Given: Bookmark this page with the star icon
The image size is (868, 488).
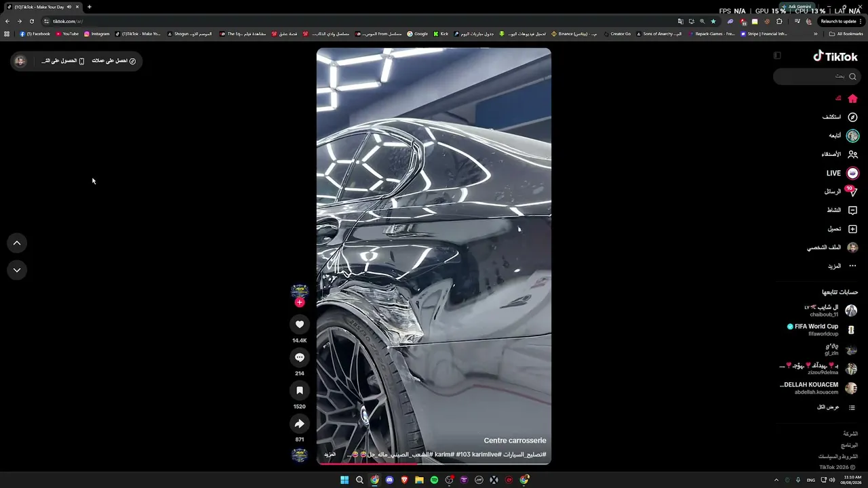Looking at the screenshot, I should click(x=713, y=21).
